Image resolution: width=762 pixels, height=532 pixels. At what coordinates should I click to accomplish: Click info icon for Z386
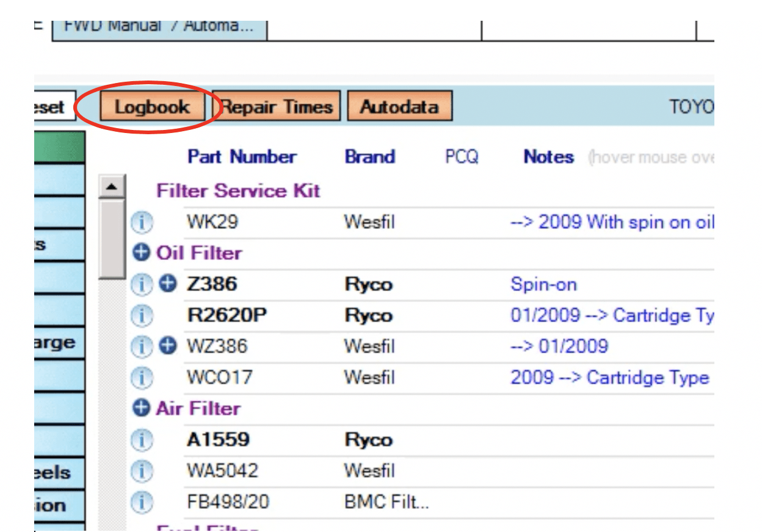(142, 285)
